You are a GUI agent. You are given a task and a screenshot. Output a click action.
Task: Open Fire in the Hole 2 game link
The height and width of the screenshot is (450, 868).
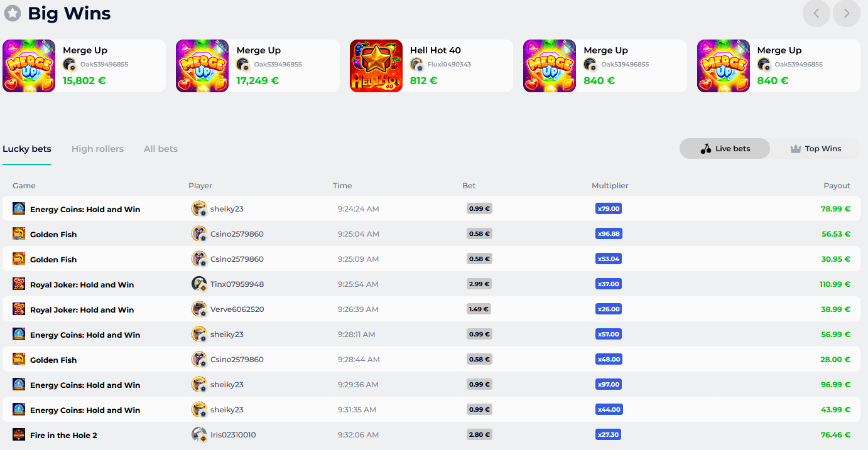[63, 435]
